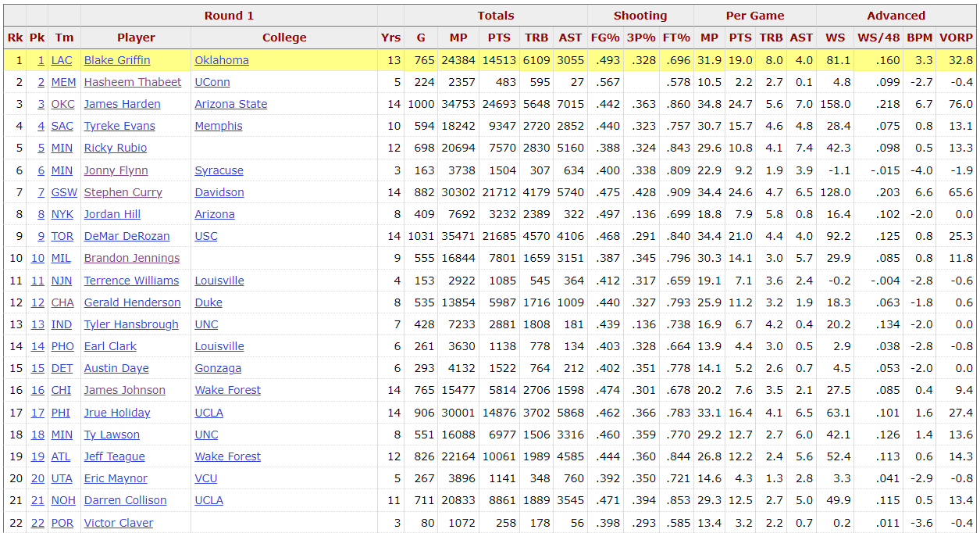The height and width of the screenshot is (533, 980).
Task: Click the Player column header
Action: [x=136, y=38]
